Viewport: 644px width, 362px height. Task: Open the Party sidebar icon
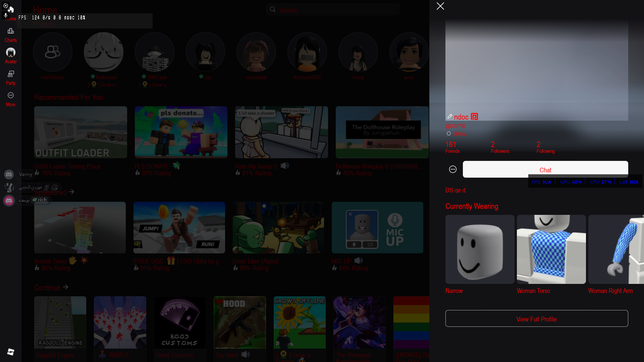[11, 77]
